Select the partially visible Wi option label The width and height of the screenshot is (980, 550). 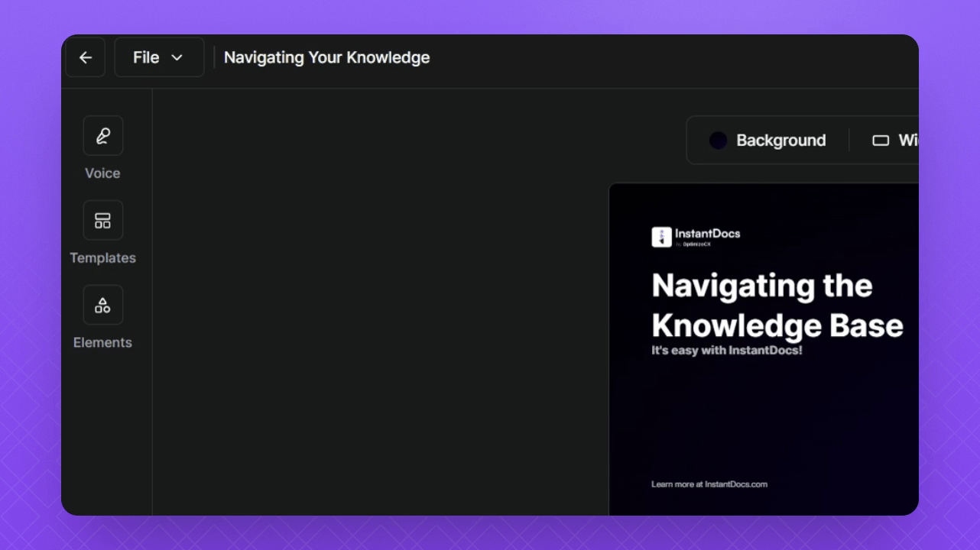[x=907, y=141]
